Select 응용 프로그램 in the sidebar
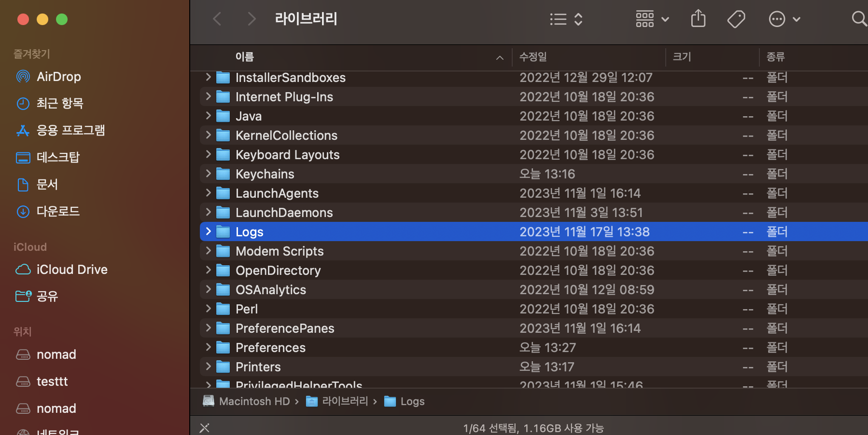Viewport: 868px width, 435px height. (70, 130)
